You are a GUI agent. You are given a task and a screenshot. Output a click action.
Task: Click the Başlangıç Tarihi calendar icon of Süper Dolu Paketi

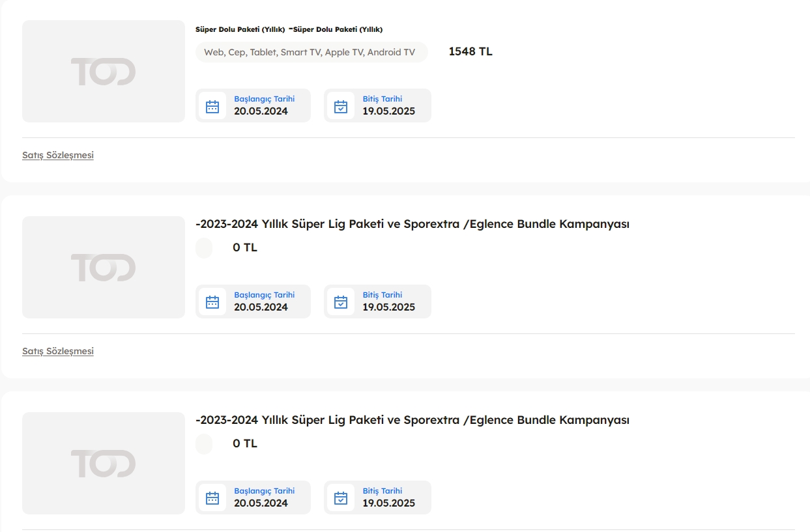click(212, 106)
